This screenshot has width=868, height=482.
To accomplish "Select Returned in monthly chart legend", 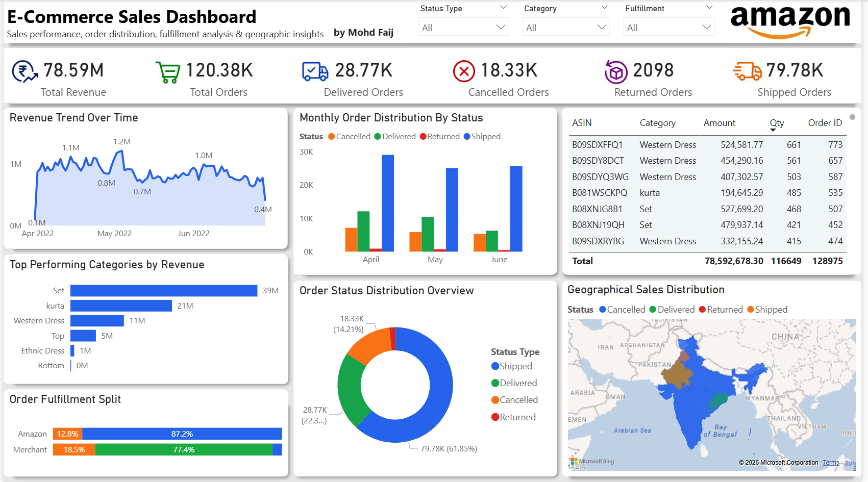I will [x=440, y=137].
